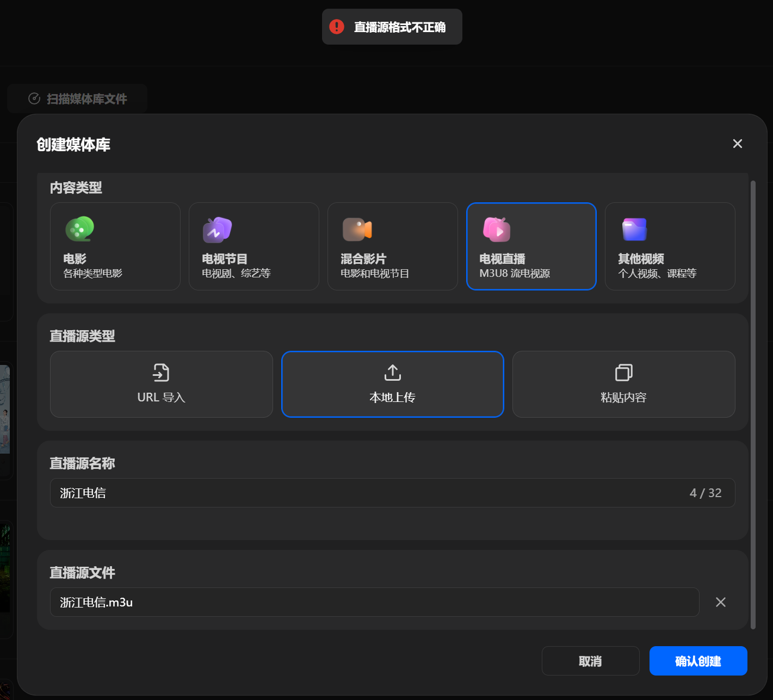
Task: Select 本地上传 as the source type
Action: pyautogui.click(x=393, y=385)
